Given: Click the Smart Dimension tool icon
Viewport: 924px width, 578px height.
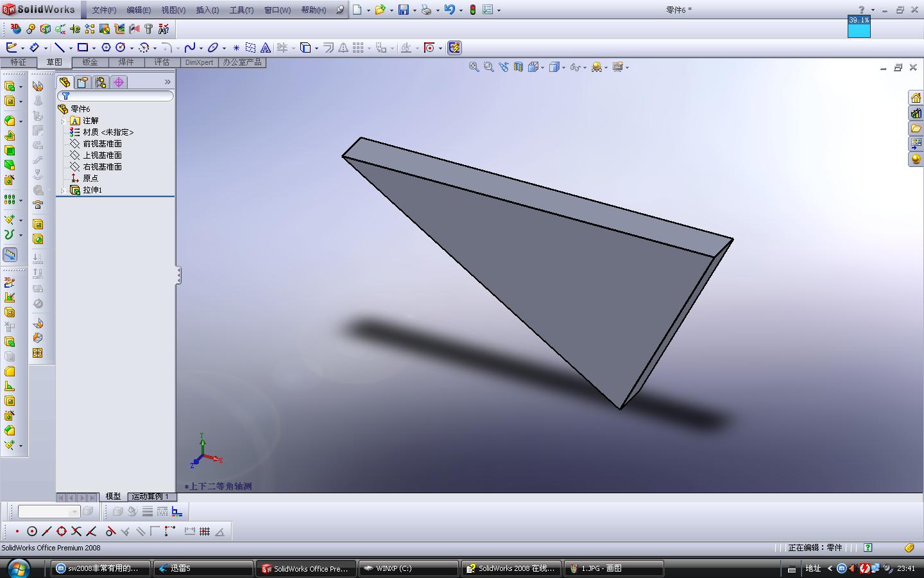Looking at the screenshot, I should 35,48.
